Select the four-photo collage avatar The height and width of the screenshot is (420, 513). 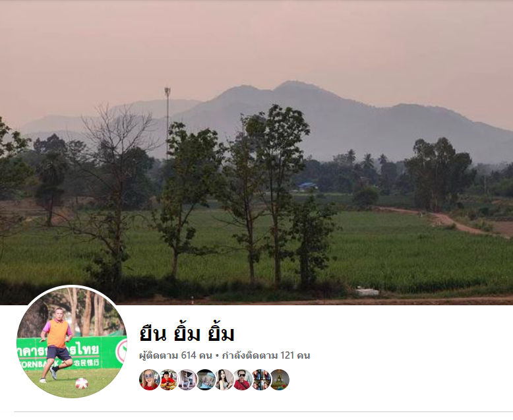(x=261, y=380)
